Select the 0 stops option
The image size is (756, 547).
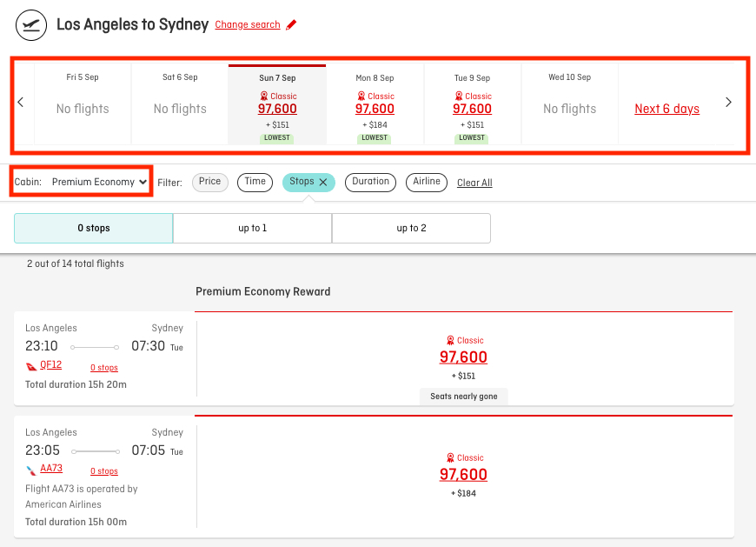[x=94, y=228]
